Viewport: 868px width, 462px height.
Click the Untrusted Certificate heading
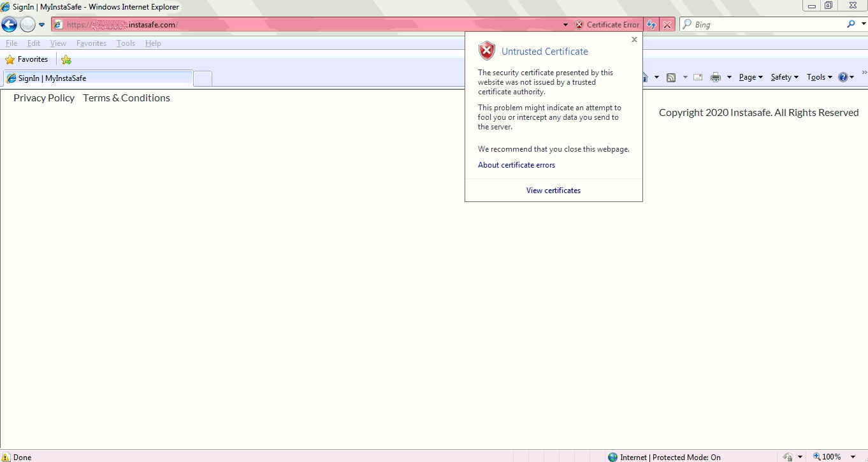point(545,52)
